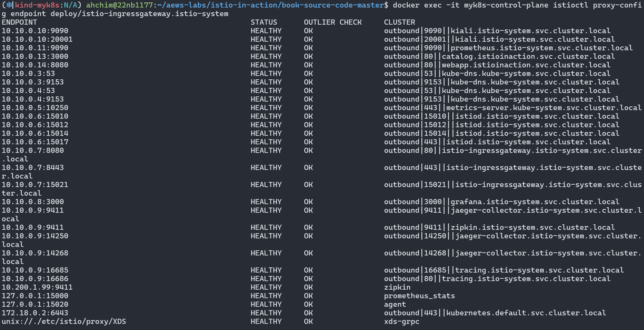Click the prometheus.istio-system cluster entry
644x330 pixels.
point(508,48)
